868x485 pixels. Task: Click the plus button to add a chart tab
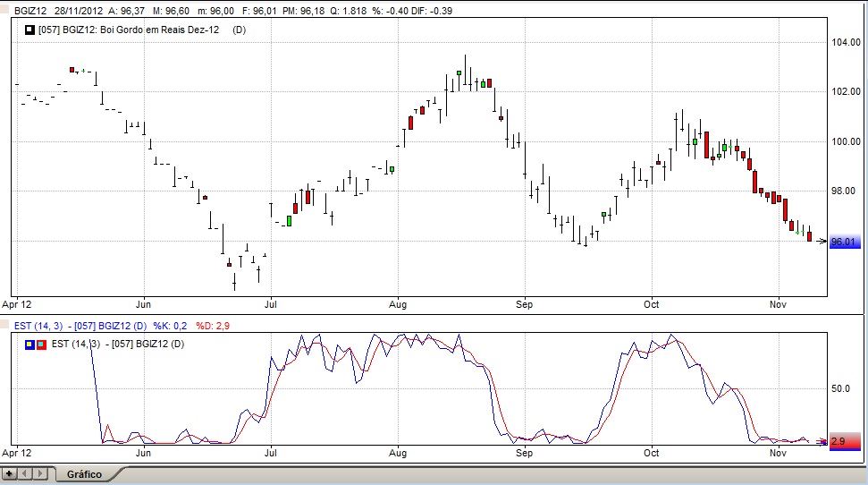point(10,472)
